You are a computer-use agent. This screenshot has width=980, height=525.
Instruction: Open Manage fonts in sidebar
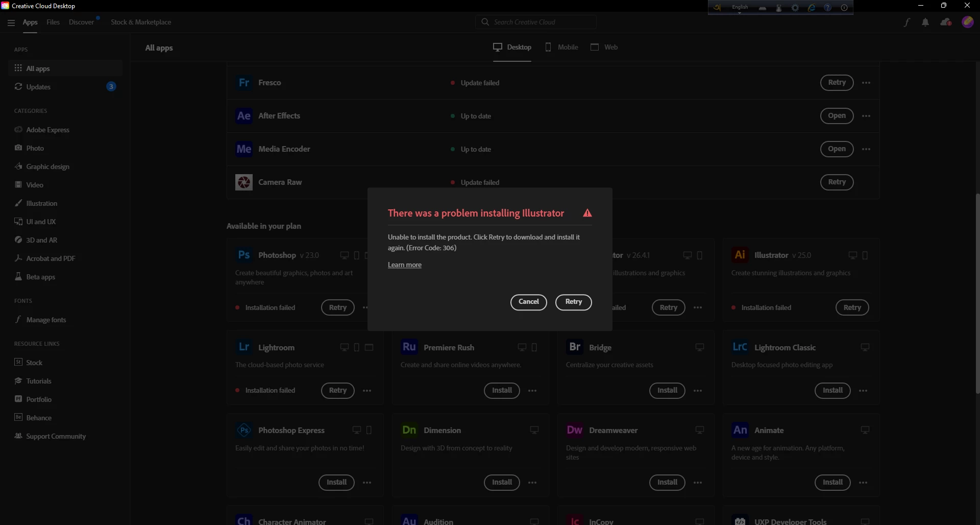tap(65, 320)
